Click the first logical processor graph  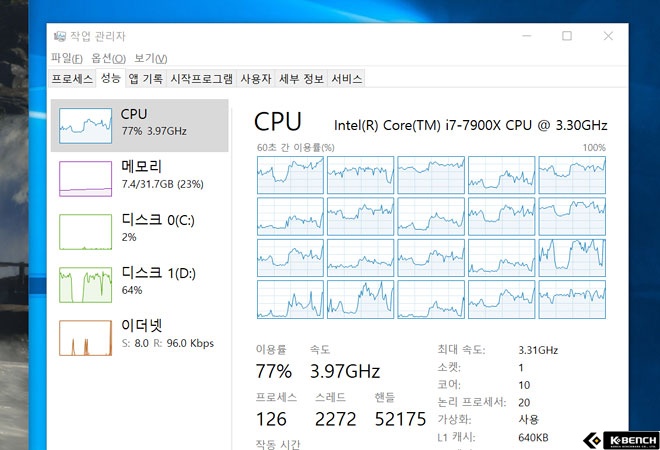click(x=290, y=175)
